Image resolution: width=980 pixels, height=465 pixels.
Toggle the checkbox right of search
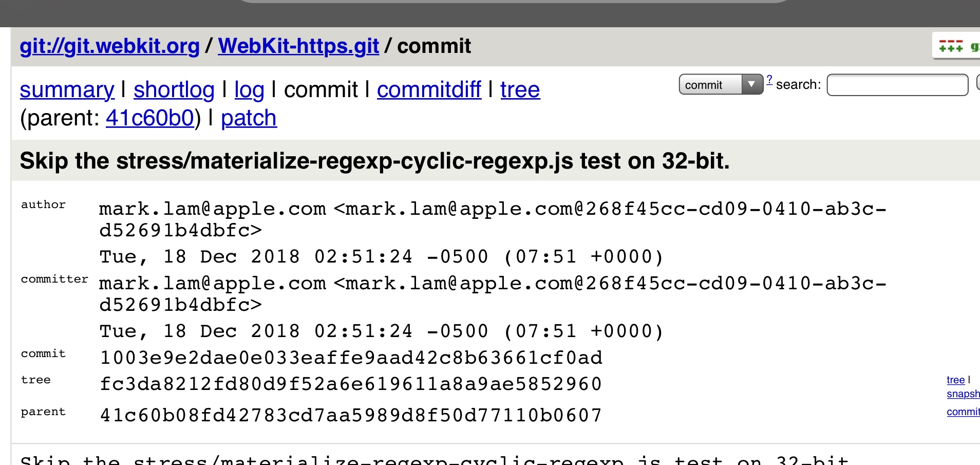click(977, 83)
